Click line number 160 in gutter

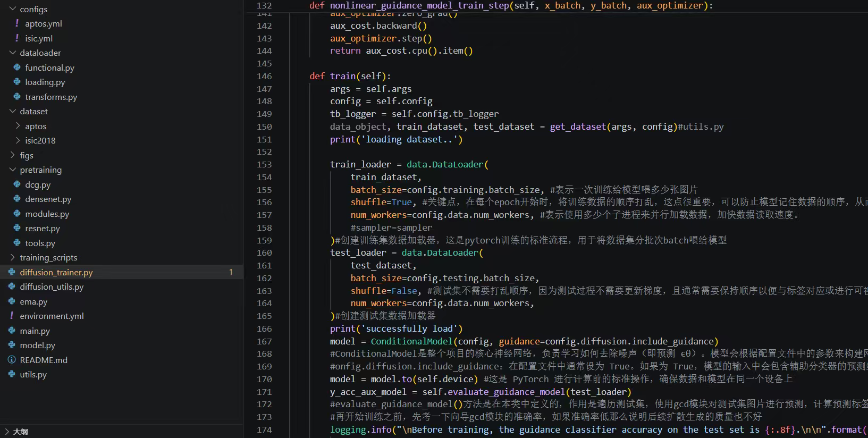tap(264, 252)
